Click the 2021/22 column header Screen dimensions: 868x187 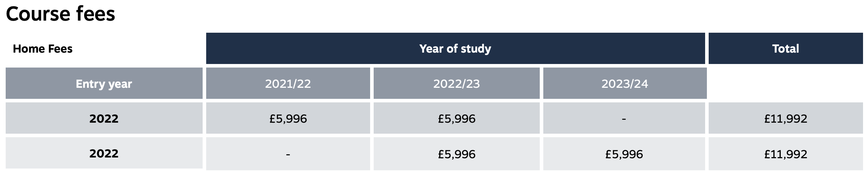point(288,83)
